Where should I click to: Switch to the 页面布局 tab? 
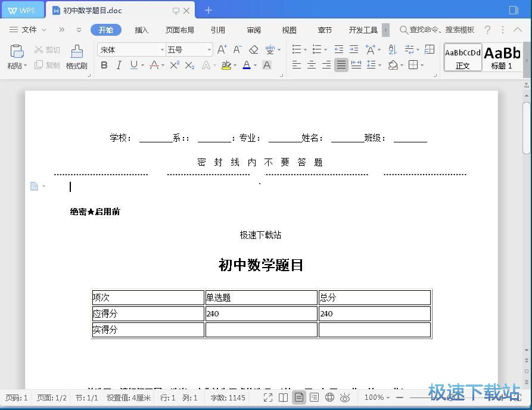[x=180, y=30]
